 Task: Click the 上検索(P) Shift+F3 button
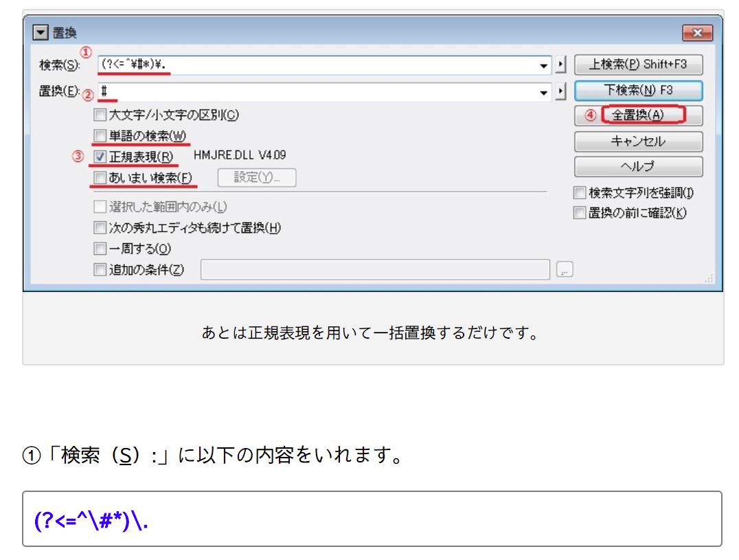[638, 65]
